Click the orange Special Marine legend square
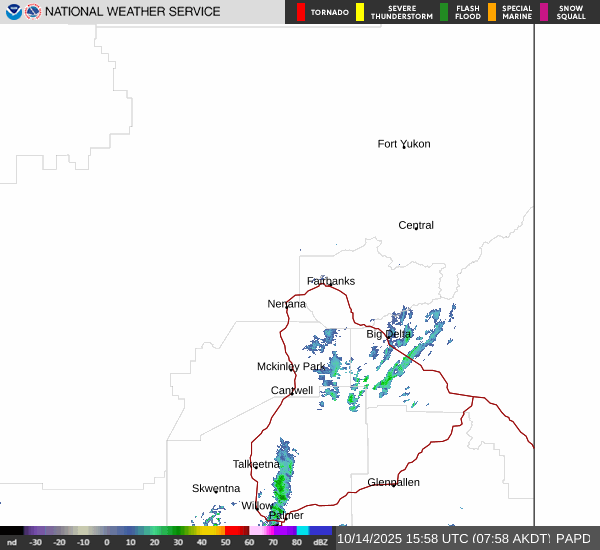Viewport: 600px width, 550px height. tap(492, 12)
